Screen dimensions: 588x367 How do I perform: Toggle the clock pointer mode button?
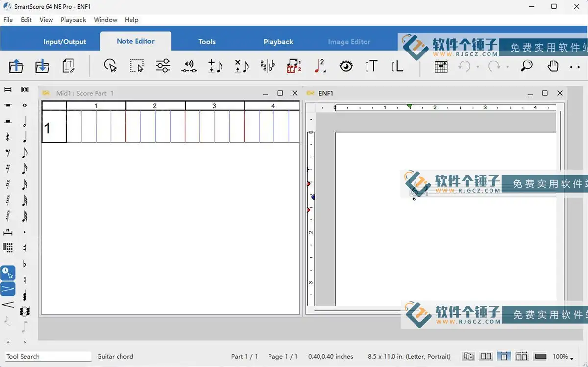(x=8, y=273)
